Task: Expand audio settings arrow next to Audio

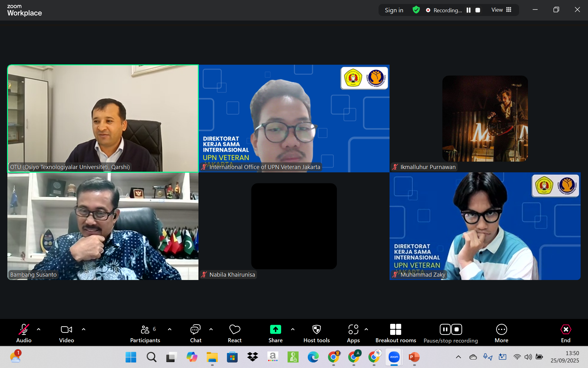Action: pyautogui.click(x=39, y=329)
